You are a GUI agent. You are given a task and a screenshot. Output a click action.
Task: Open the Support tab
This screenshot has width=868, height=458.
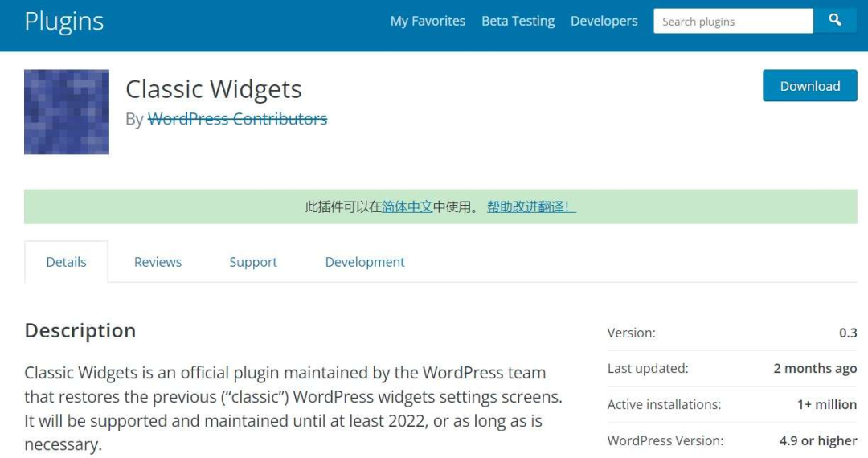coord(253,262)
